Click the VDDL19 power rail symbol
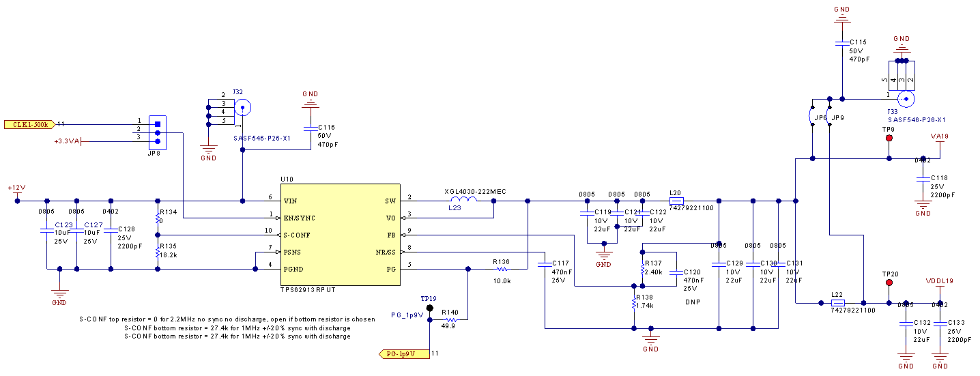Screen dimensions: 980x376 (940, 284)
